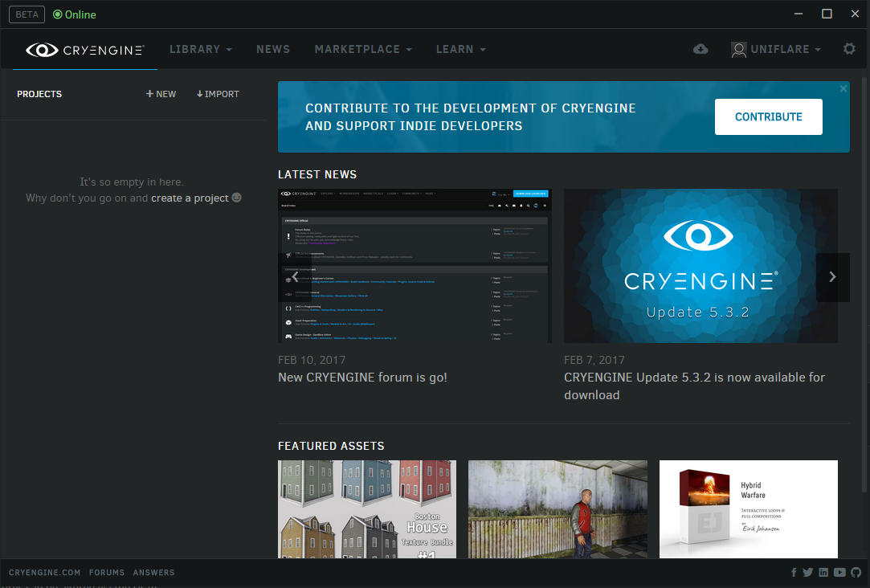
Task: Open CRYENGINE.COM footer link
Action: (44, 573)
